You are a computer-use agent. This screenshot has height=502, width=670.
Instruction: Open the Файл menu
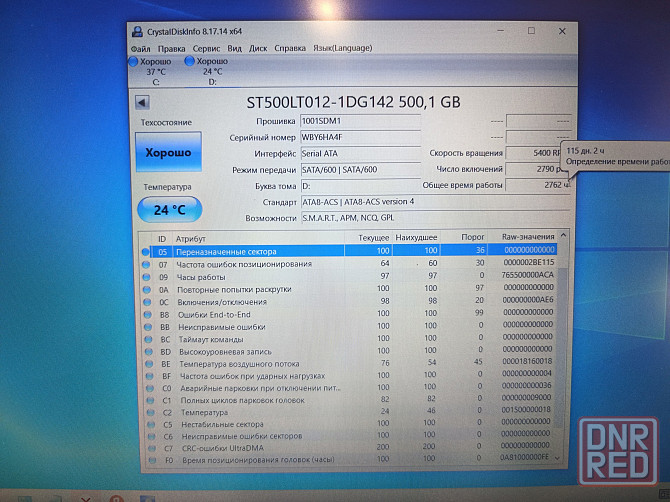pos(140,49)
